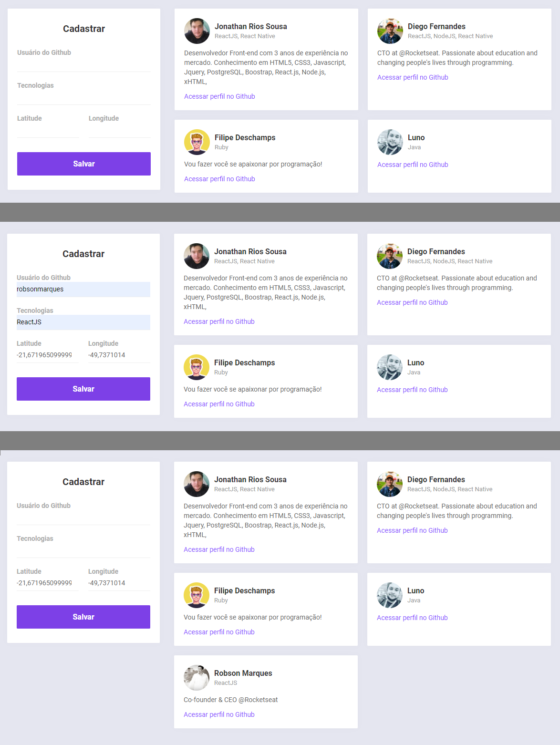
Task: Click the Latitude field showing -21,671965
Action: pos(48,354)
